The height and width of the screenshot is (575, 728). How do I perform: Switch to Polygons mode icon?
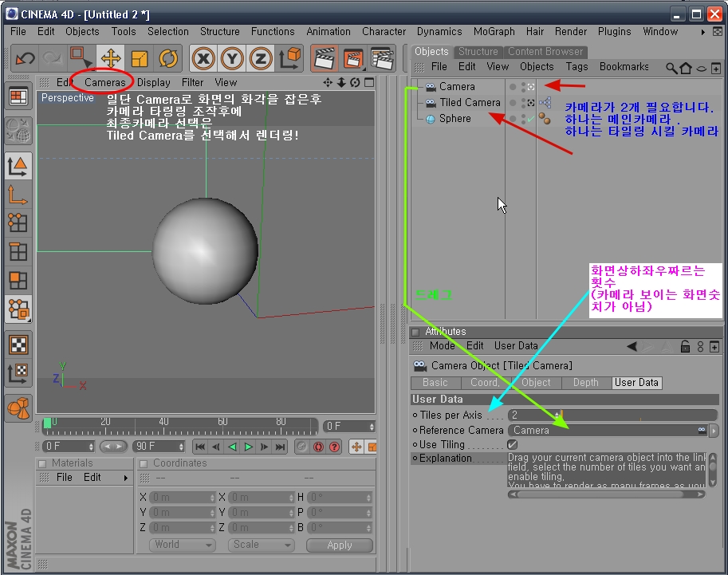(x=18, y=281)
